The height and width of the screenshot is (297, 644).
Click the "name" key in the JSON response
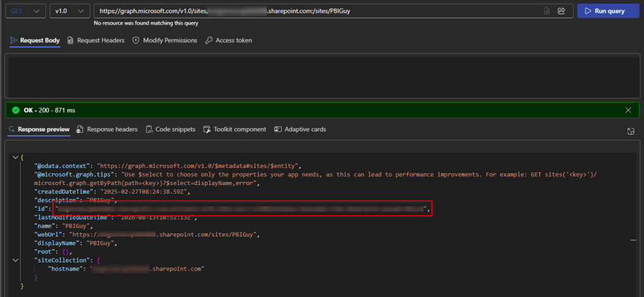[x=45, y=226]
